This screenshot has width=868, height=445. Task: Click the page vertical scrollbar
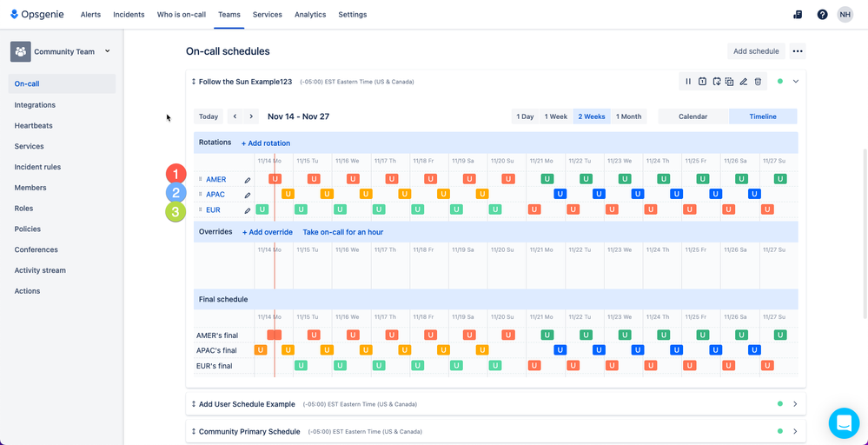[x=865, y=234]
